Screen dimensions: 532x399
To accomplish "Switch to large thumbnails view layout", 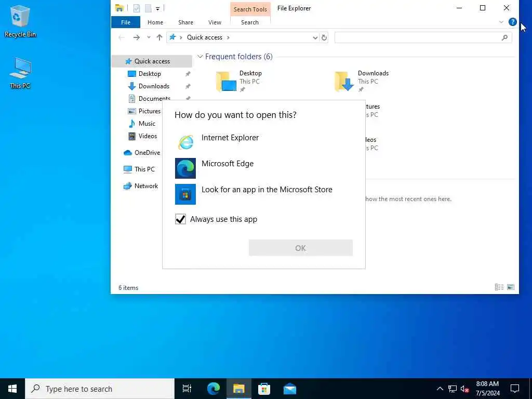I will [x=511, y=287].
